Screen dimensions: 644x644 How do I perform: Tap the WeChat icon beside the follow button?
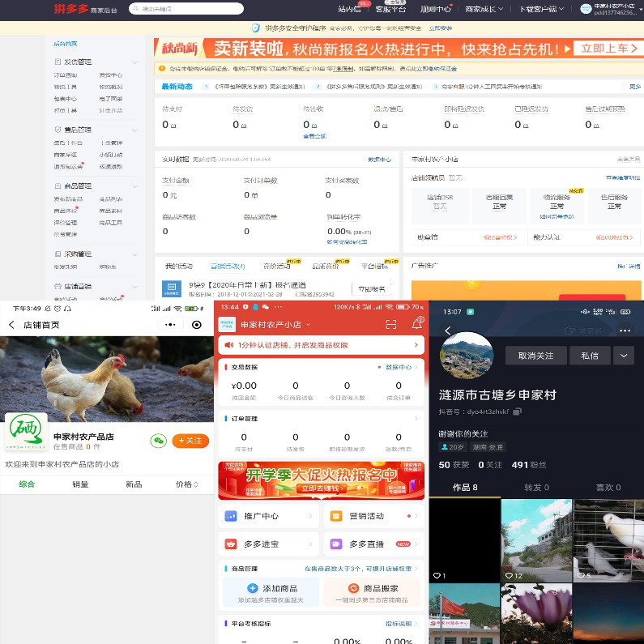coord(159,441)
